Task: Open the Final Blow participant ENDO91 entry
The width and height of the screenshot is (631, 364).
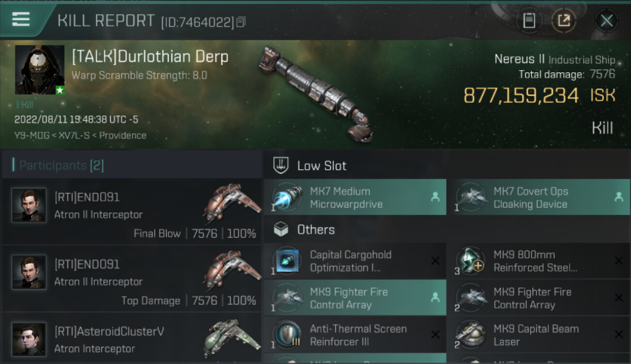Action: pos(132,212)
